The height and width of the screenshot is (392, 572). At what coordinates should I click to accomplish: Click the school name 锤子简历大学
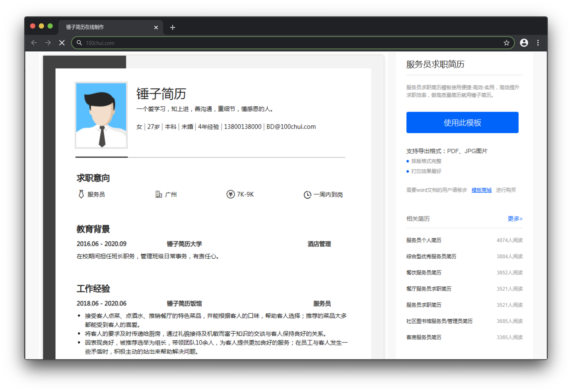184,244
